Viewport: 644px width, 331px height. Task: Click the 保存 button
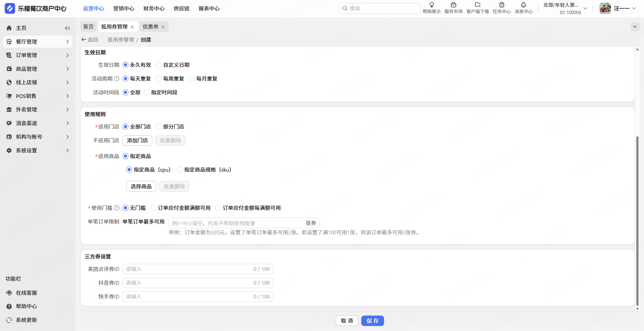[x=372, y=321]
